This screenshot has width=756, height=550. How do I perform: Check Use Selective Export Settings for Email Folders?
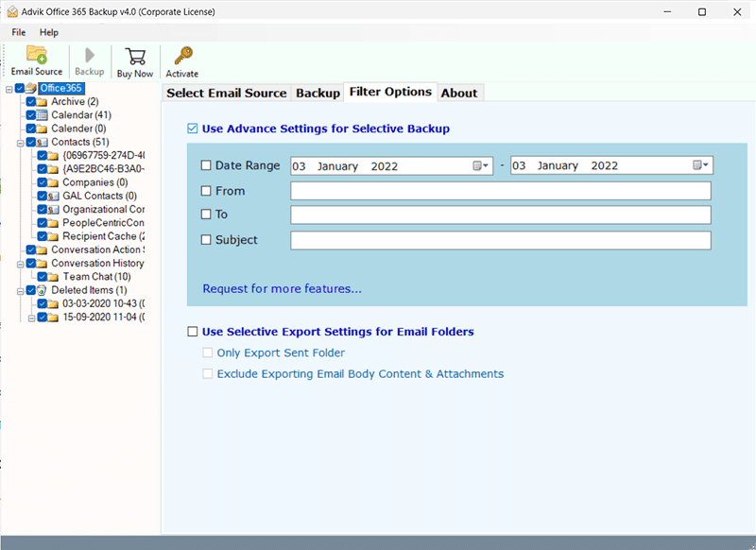(x=193, y=331)
